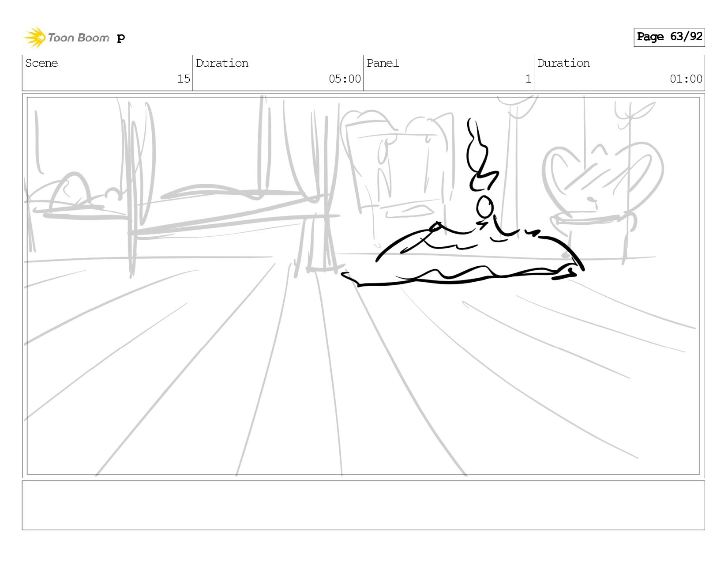Screen dimensions: 728x563
Task: Click the Toon Boom logo
Action: coord(66,38)
